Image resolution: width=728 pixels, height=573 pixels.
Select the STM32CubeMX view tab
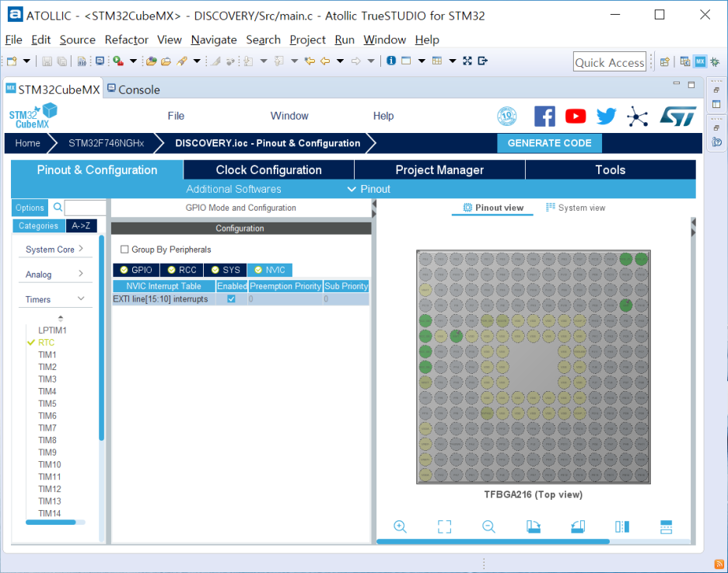point(53,89)
